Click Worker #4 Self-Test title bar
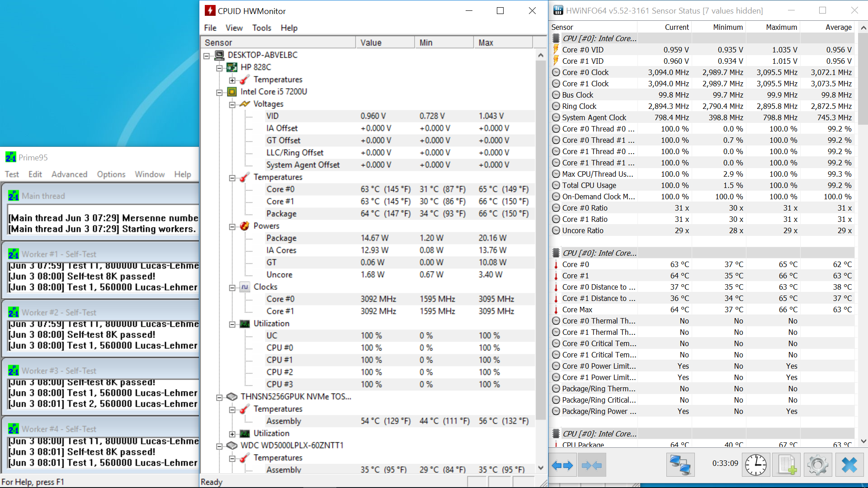 (x=102, y=429)
